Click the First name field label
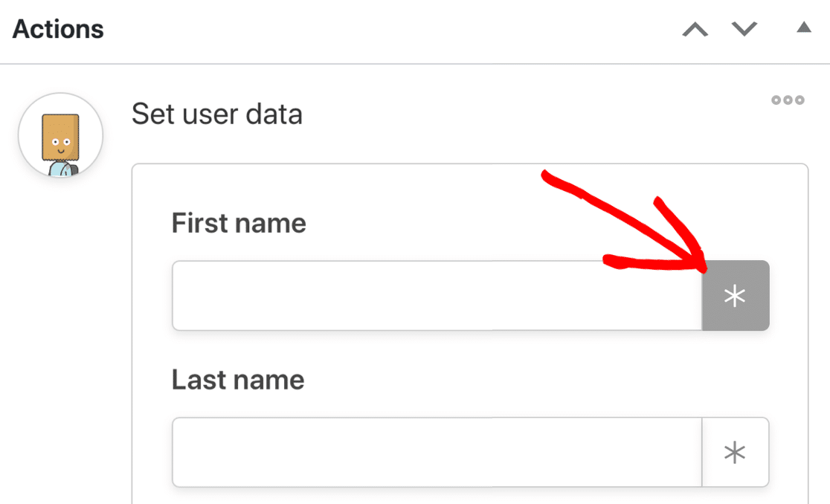The image size is (830, 504). pos(239,223)
